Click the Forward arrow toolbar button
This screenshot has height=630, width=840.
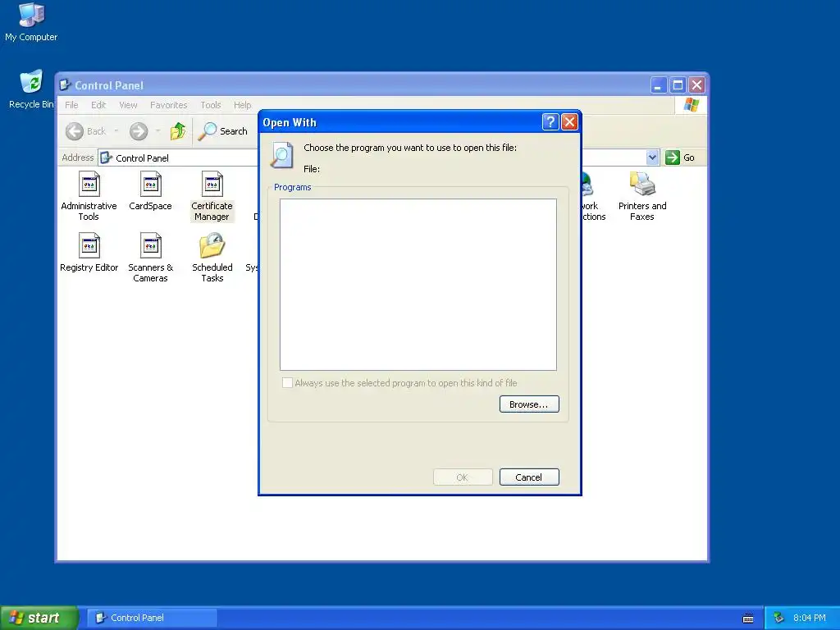139,131
